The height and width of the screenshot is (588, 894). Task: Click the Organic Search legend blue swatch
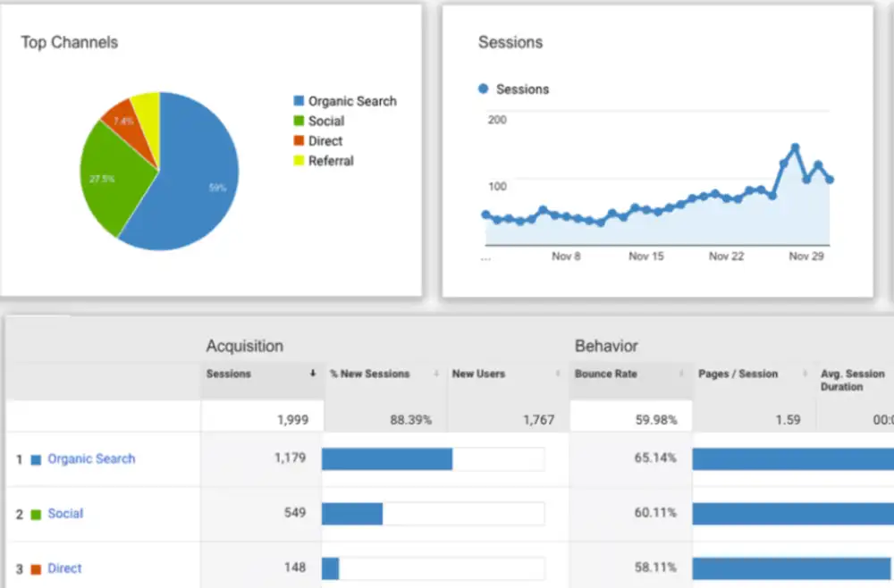click(299, 101)
